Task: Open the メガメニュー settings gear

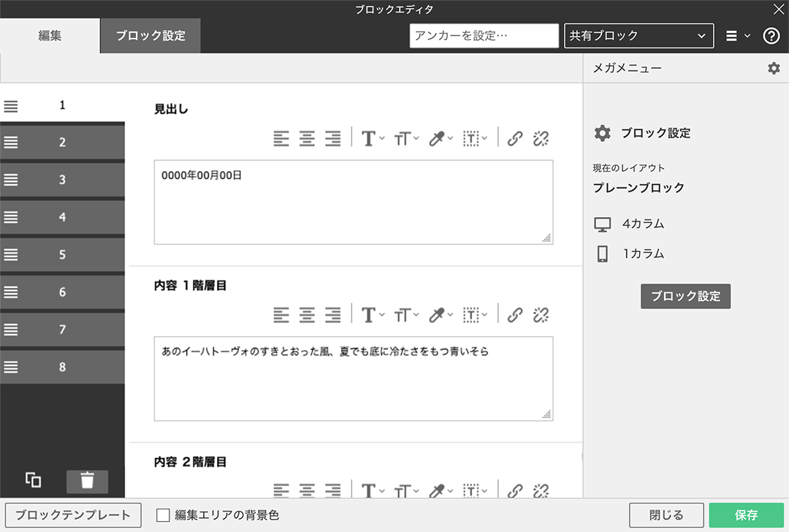Action: pyautogui.click(x=773, y=68)
